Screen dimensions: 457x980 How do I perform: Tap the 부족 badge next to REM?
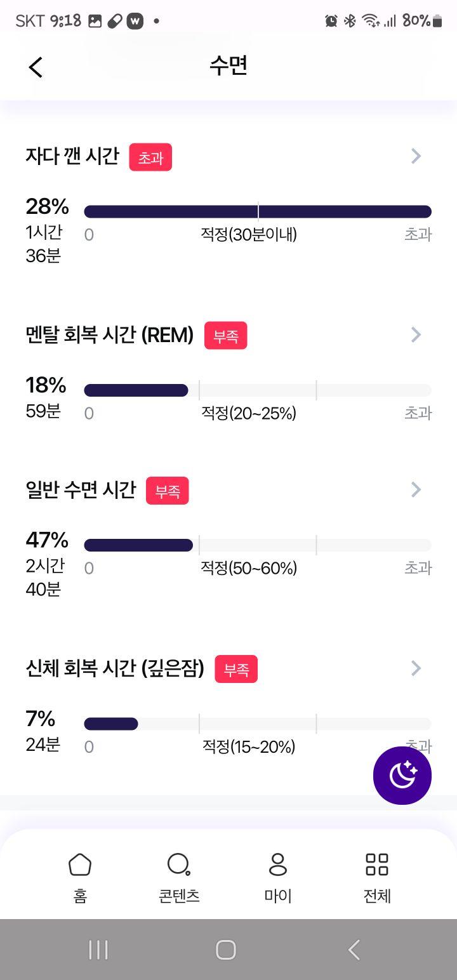coord(225,336)
